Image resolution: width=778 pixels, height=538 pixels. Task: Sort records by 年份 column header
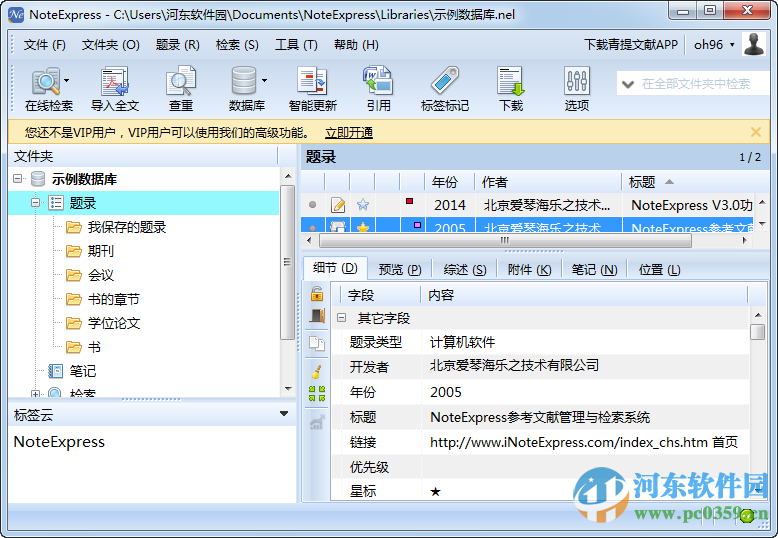coord(449,182)
